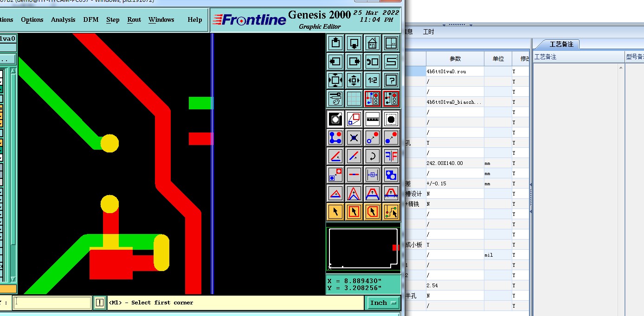Choose the polygon-bounded arrow select tool
The image size is (644, 316).
(373, 212)
